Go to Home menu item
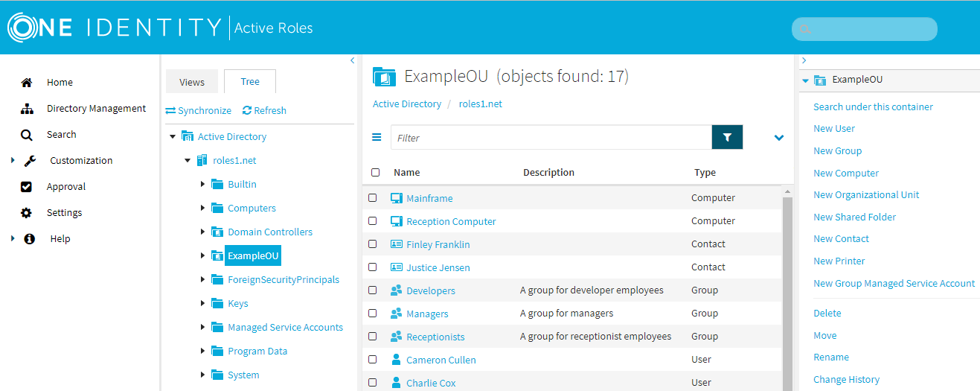The width and height of the screenshot is (980, 391). click(x=60, y=83)
